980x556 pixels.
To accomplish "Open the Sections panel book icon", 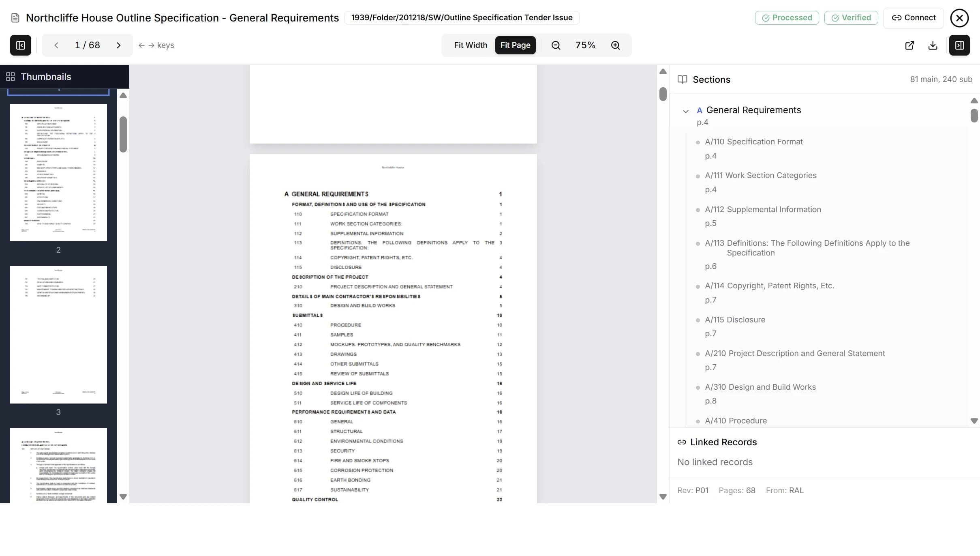I will 683,79.
